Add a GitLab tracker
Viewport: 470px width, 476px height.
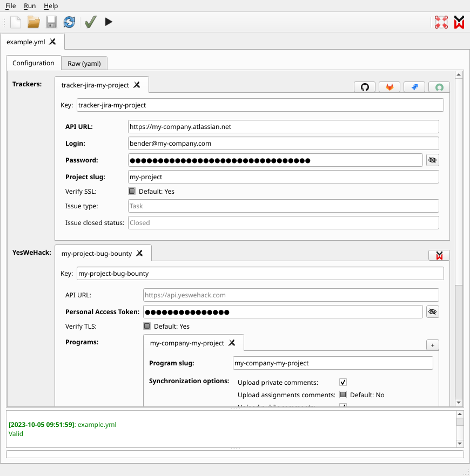click(x=390, y=86)
